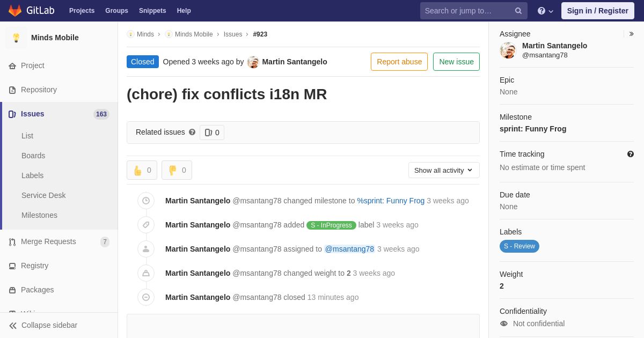Open Help in top navigation
Viewport: 644px width, 338px height.
[x=184, y=11]
